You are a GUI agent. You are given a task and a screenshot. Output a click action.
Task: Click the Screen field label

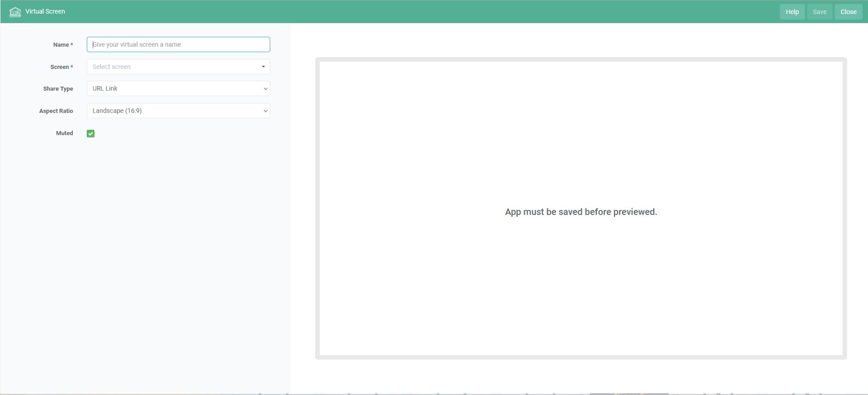pyautogui.click(x=61, y=67)
